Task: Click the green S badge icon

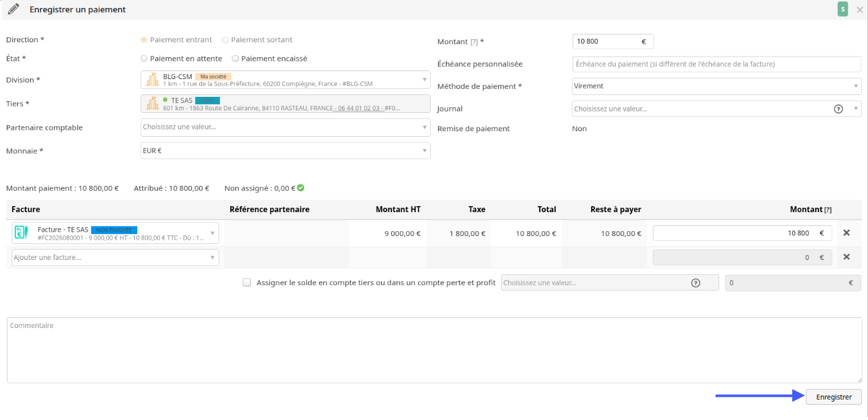Action: (x=843, y=9)
